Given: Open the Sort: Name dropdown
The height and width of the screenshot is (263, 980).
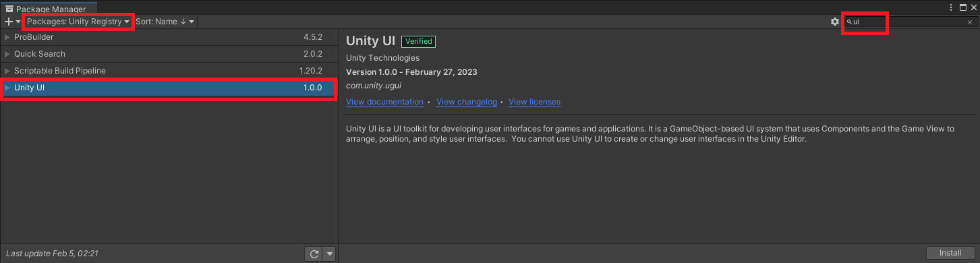Looking at the screenshot, I should coord(165,22).
